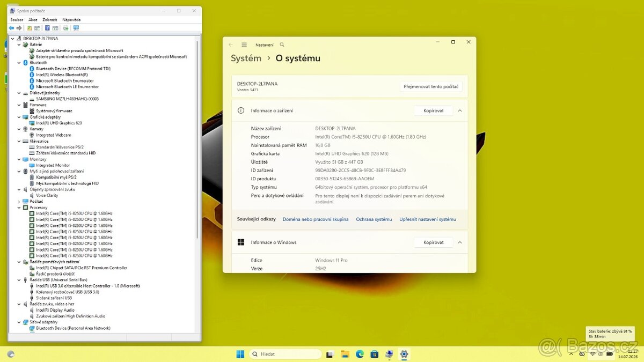Viewport: 644px width, 362px height.
Task: Select Microsoft Bluetooth LE Enumerator
Action: click(67, 86)
